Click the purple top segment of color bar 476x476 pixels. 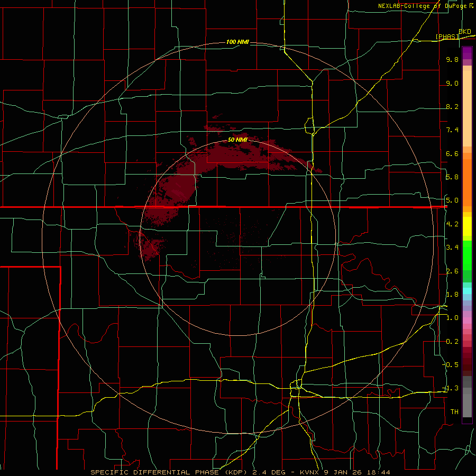click(x=467, y=53)
